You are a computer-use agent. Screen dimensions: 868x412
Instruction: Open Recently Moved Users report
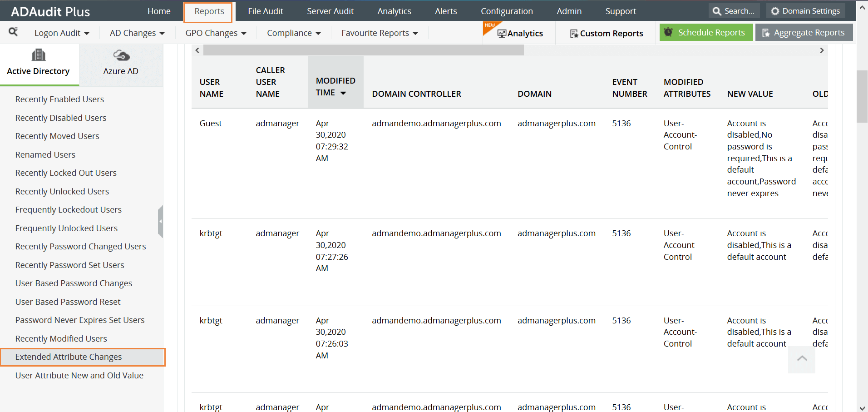tap(57, 136)
